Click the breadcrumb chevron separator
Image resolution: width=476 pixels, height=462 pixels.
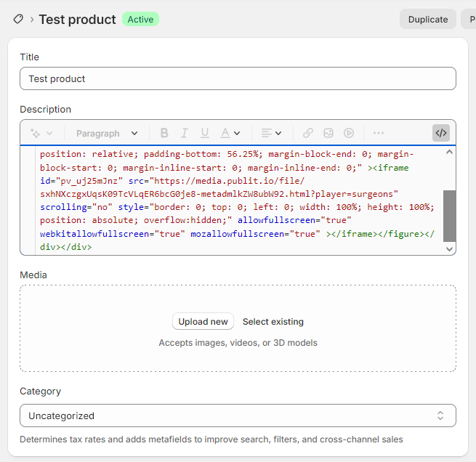coord(31,20)
